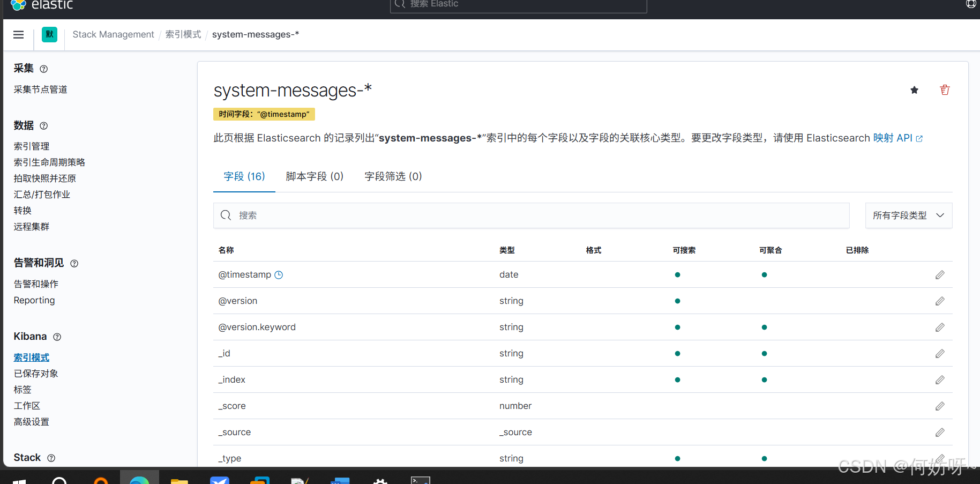Edit the _index field with pencil icon
Viewport: 980px width, 484px height.
[x=940, y=380]
